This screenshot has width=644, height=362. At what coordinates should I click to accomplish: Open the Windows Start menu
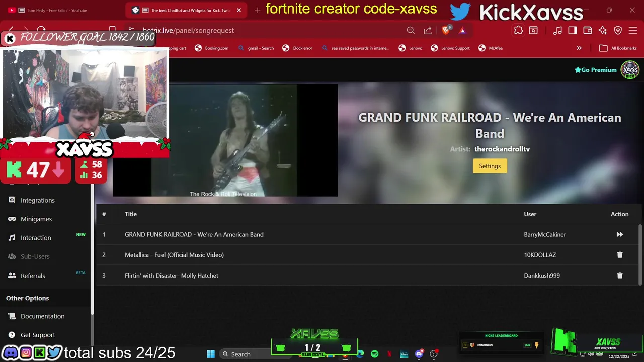pos(211,354)
